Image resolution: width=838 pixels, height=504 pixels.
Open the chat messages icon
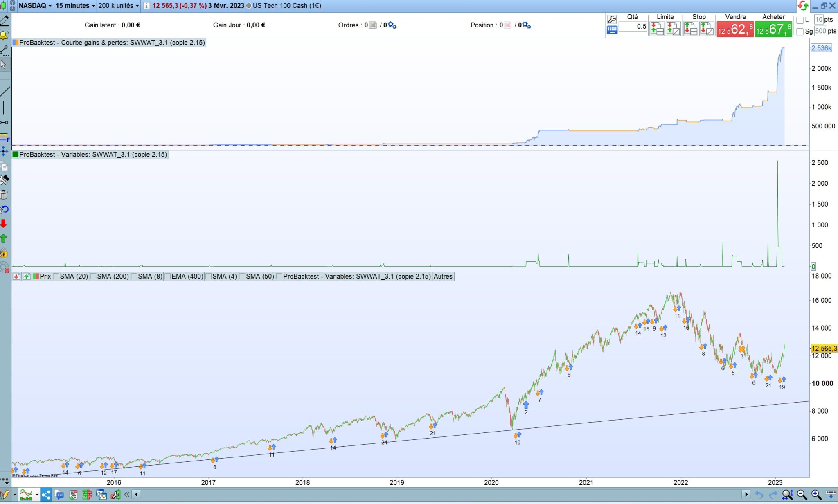pos(60,495)
